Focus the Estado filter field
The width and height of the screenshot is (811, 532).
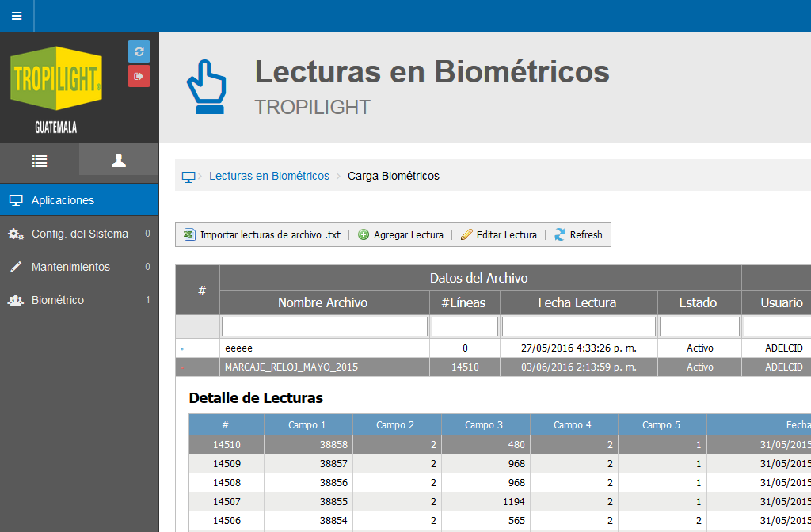pyautogui.click(x=699, y=327)
